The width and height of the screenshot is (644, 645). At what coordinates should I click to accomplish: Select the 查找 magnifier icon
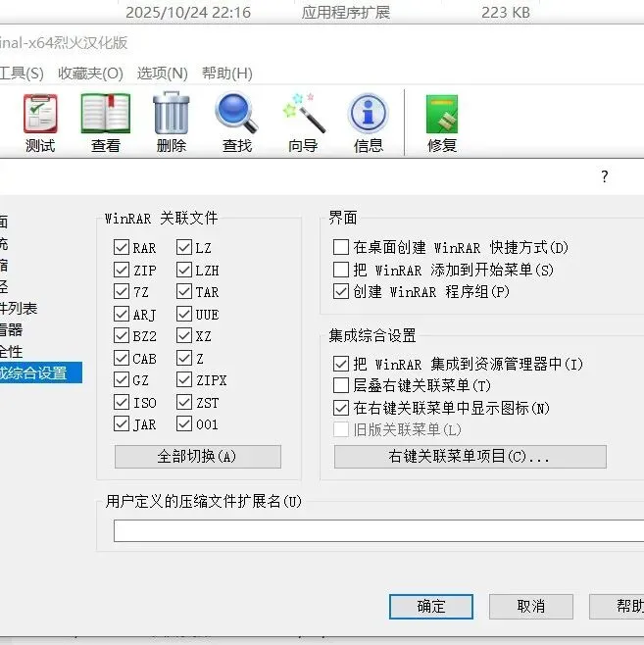[x=236, y=113]
